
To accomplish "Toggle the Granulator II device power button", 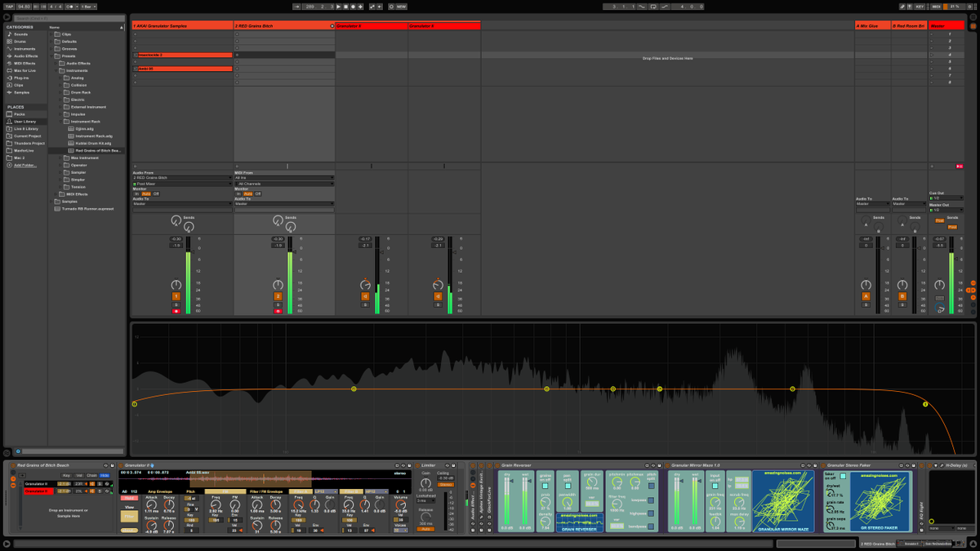I will [121, 465].
